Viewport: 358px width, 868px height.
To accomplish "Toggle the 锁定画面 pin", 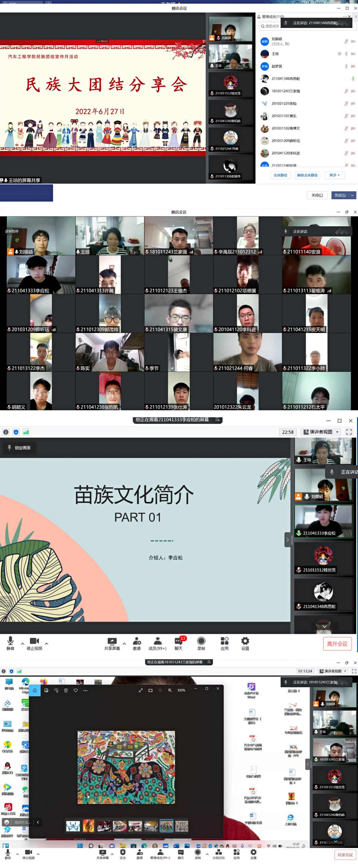I will 19,447.
